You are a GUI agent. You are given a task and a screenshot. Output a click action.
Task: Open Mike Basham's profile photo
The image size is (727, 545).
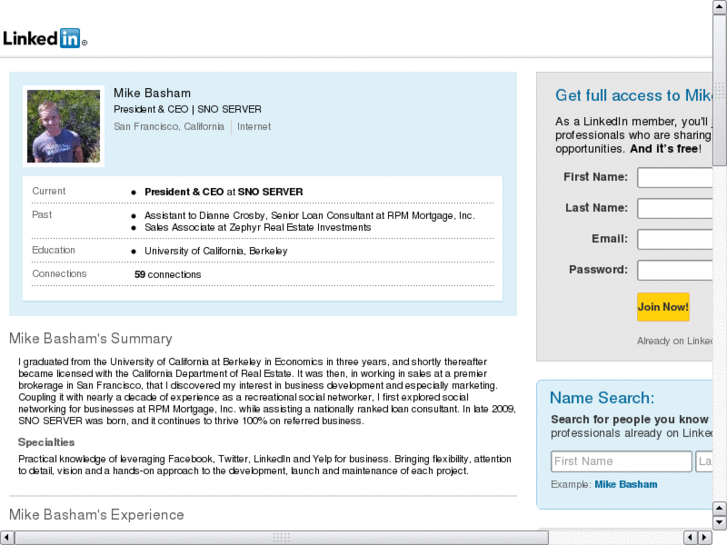click(x=64, y=126)
